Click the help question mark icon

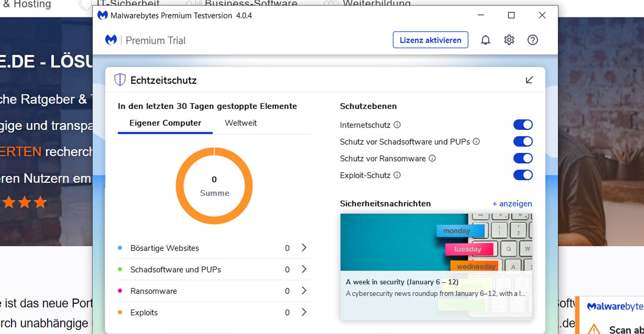(532, 40)
